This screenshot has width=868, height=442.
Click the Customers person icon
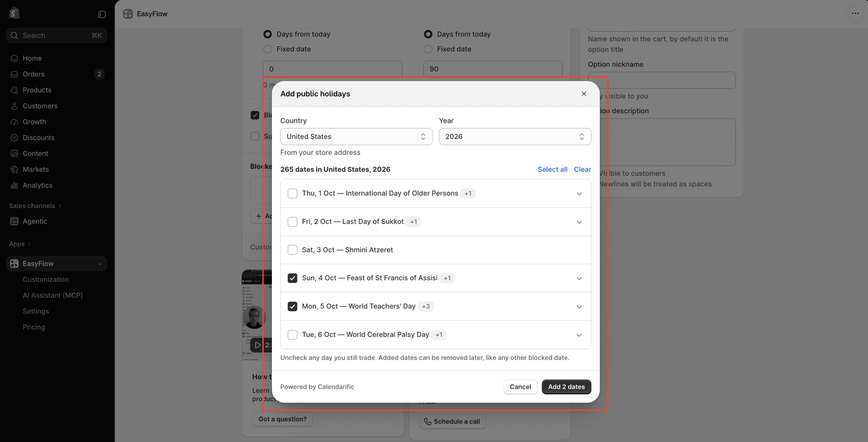click(14, 106)
